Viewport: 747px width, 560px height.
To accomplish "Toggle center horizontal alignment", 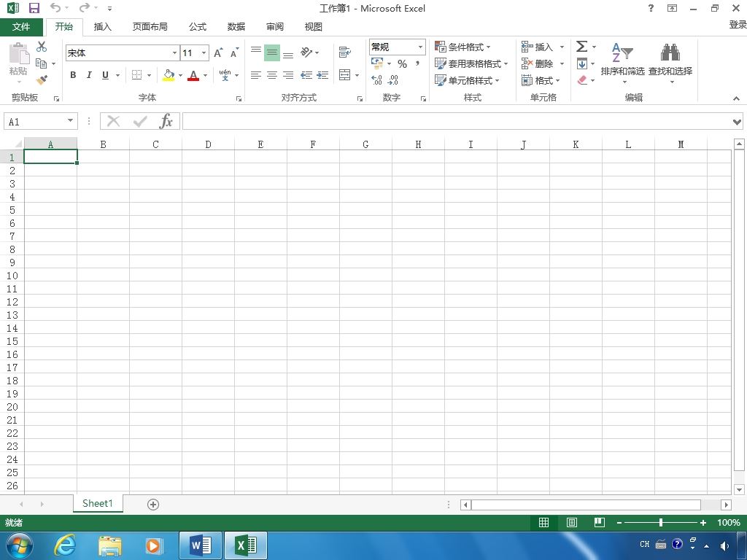I will pyautogui.click(x=272, y=75).
